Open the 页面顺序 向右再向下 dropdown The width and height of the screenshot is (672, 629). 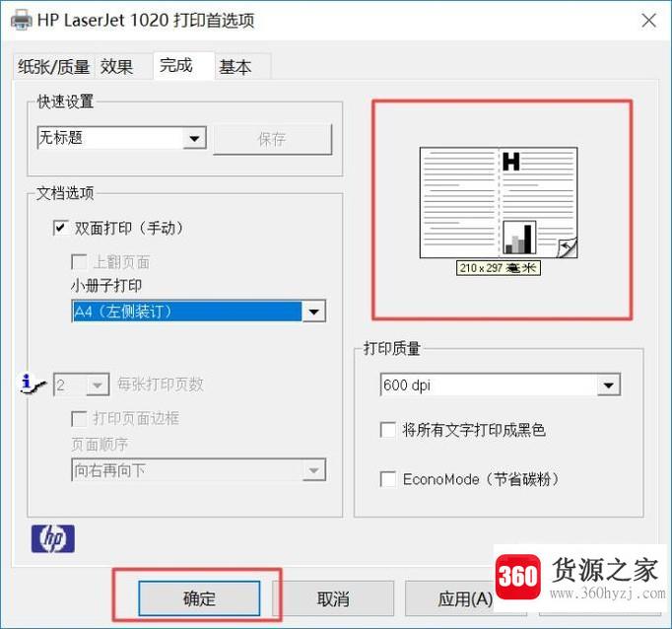point(198,470)
